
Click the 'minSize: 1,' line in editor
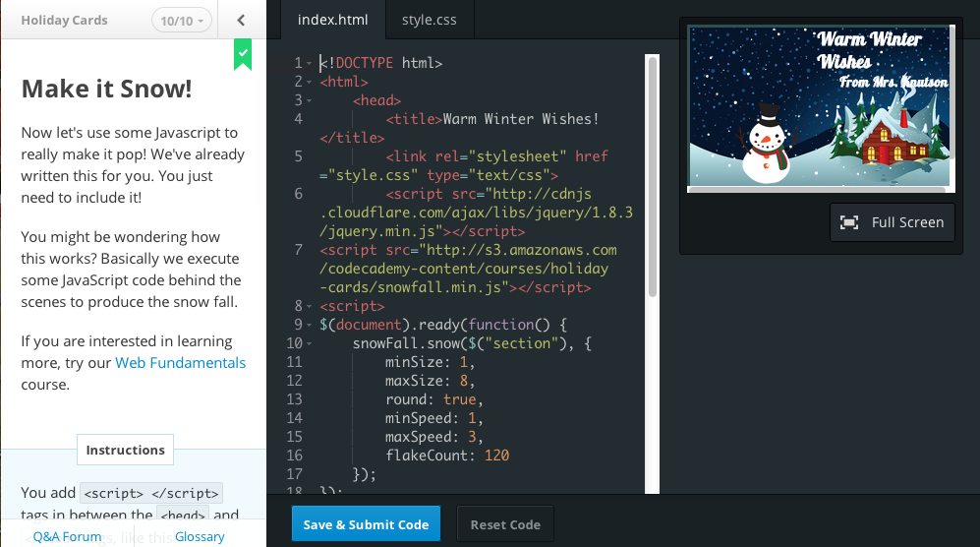(x=430, y=362)
